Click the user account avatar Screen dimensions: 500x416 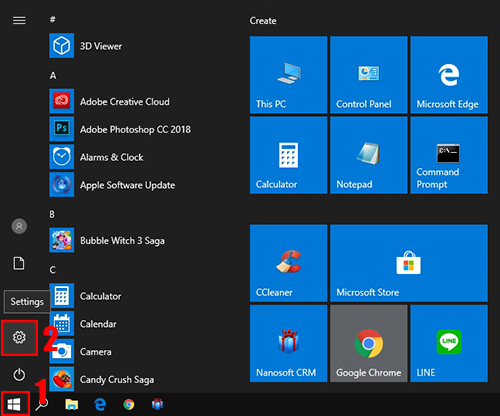coord(19,226)
